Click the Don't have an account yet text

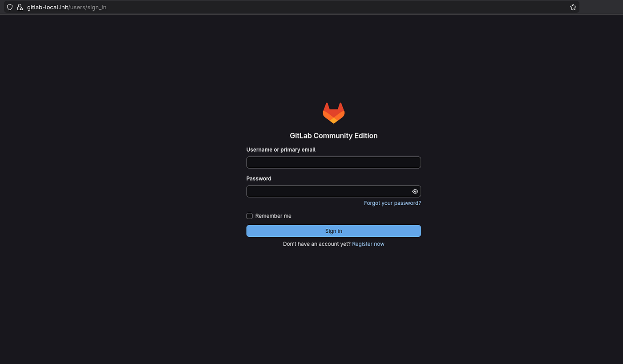click(317, 244)
